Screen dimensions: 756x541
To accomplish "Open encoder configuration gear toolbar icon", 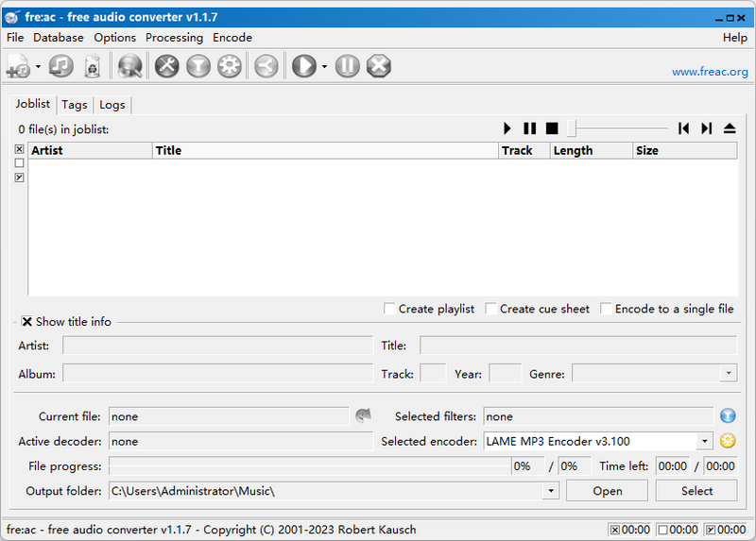I will click(230, 66).
